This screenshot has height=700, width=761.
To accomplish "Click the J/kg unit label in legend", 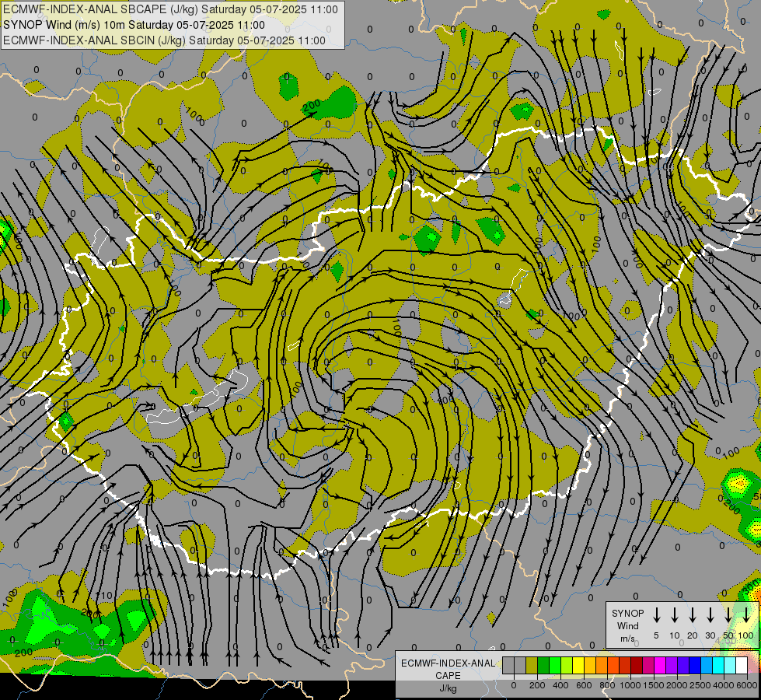I will tap(448, 688).
